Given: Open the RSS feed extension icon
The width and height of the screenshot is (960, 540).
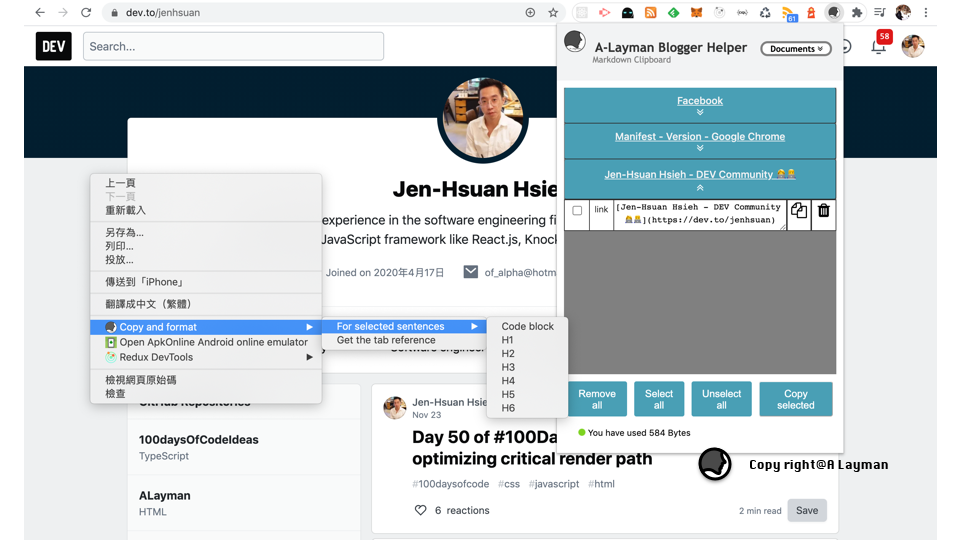Looking at the screenshot, I should (x=650, y=12).
